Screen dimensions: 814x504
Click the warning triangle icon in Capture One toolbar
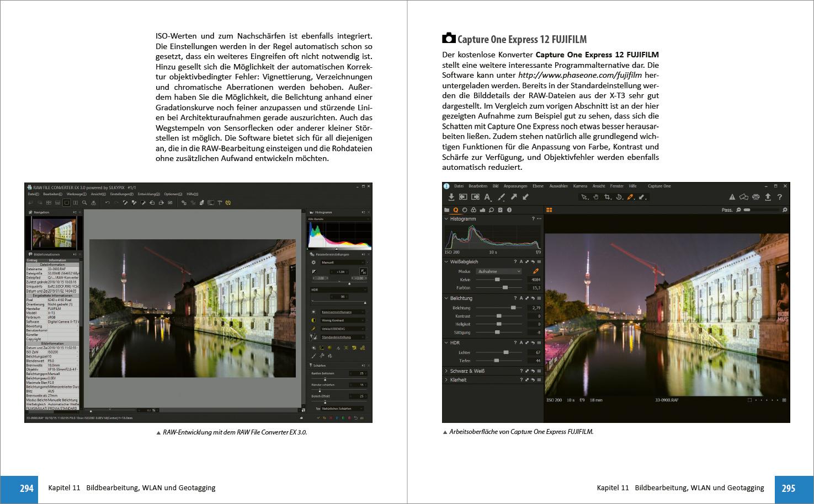[x=732, y=197]
